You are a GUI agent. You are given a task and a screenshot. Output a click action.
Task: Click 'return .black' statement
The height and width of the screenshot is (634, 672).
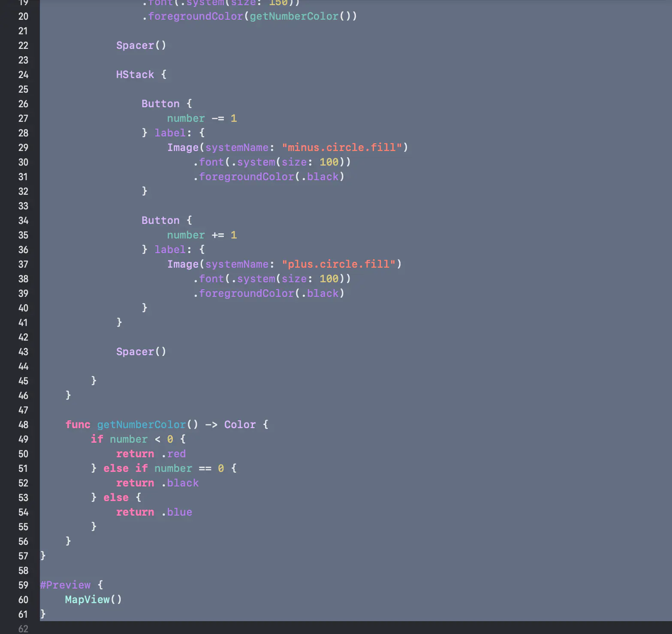[157, 483]
